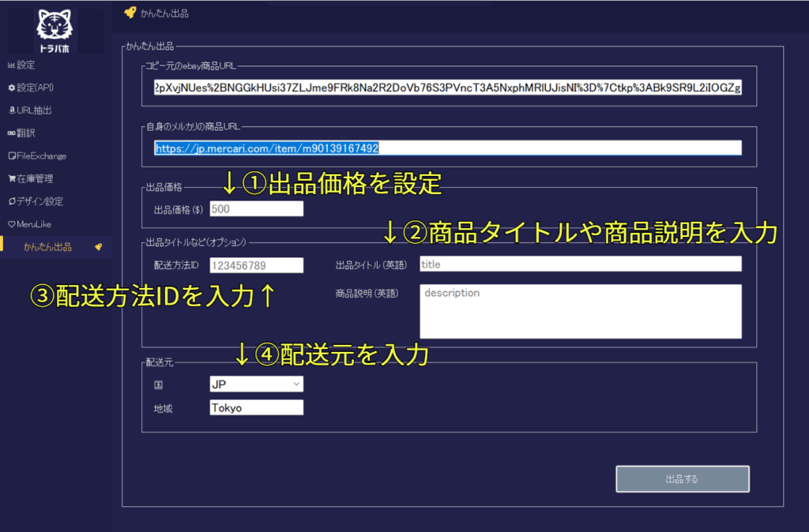Image resolution: width=809 pixels, height=532 pixels.
Task: Click the メルカリ商品URL input field
Action: [447, 148]
